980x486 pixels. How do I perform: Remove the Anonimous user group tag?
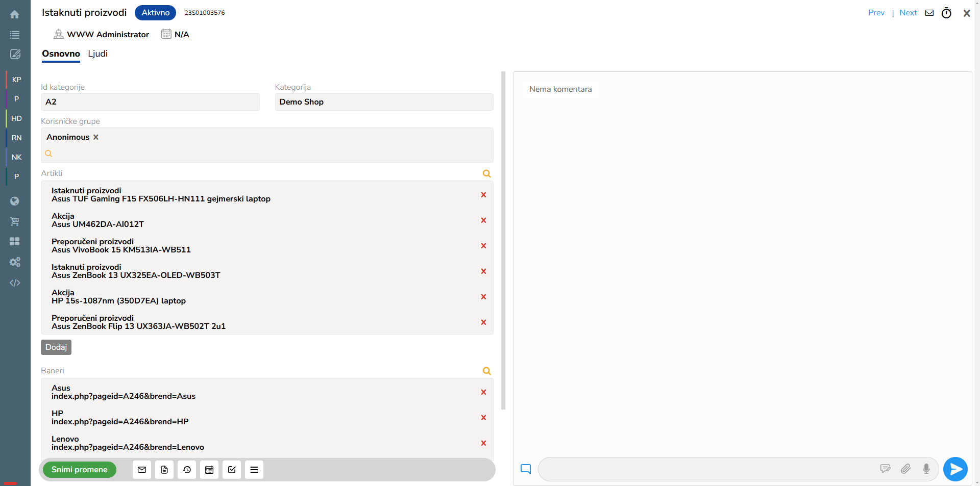(x=96, y=137)
